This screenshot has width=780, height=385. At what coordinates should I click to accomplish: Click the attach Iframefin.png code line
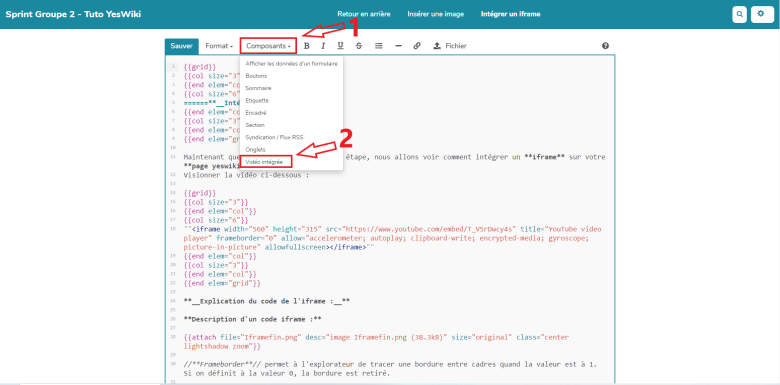pos(376,342)
